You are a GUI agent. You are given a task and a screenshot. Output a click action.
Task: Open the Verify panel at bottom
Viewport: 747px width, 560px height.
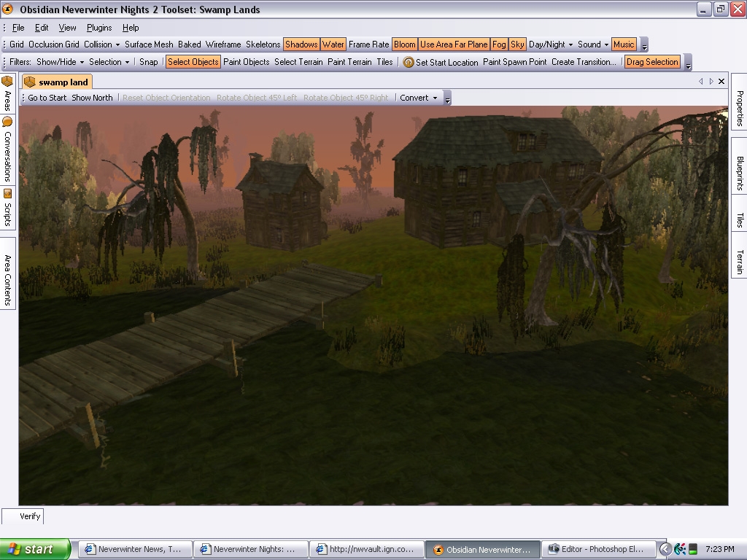(x=30, y=516)
